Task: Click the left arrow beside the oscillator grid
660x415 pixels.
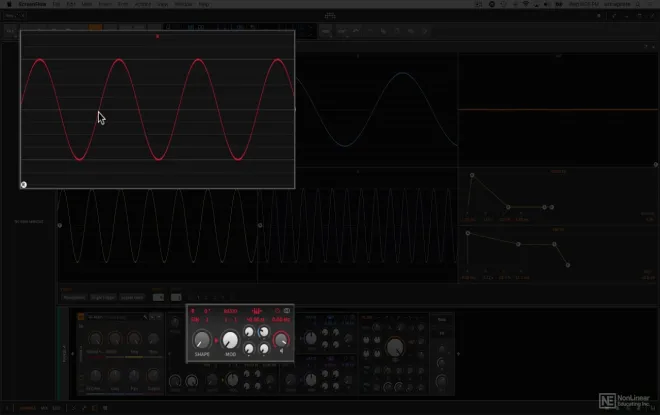Action: pyautogui.click(x=169, y=354)
